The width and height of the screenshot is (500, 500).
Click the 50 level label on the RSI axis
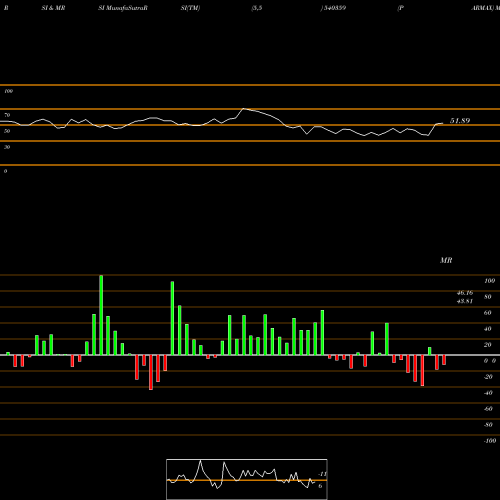click(x=7, y=131)
